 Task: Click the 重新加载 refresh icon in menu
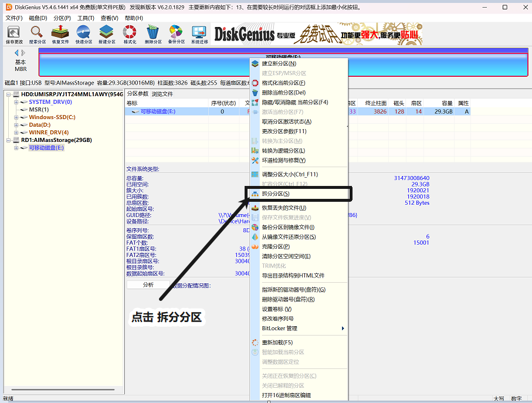(x=255, y=343)
